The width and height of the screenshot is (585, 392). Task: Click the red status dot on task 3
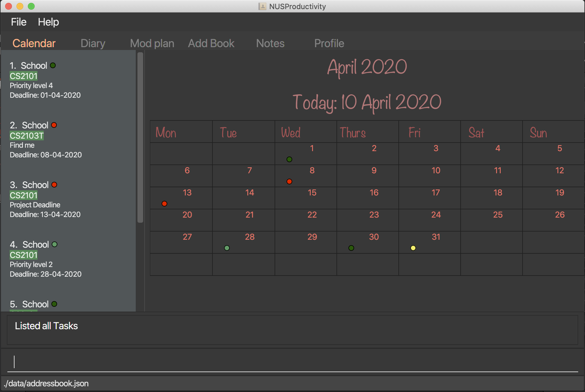[x=54, y=184]
